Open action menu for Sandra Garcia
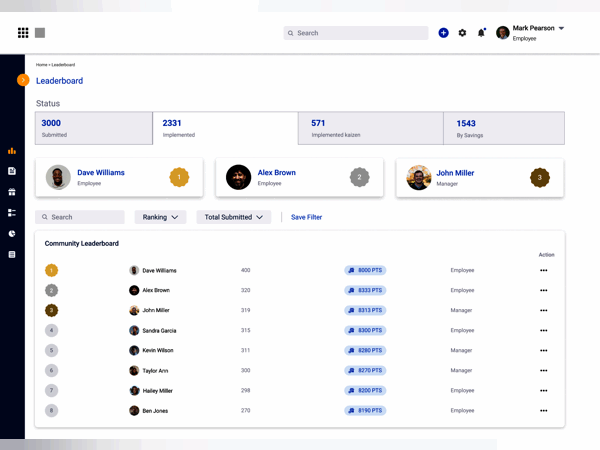The height and width of the screenshot is (450, 600). click(544, 330)
